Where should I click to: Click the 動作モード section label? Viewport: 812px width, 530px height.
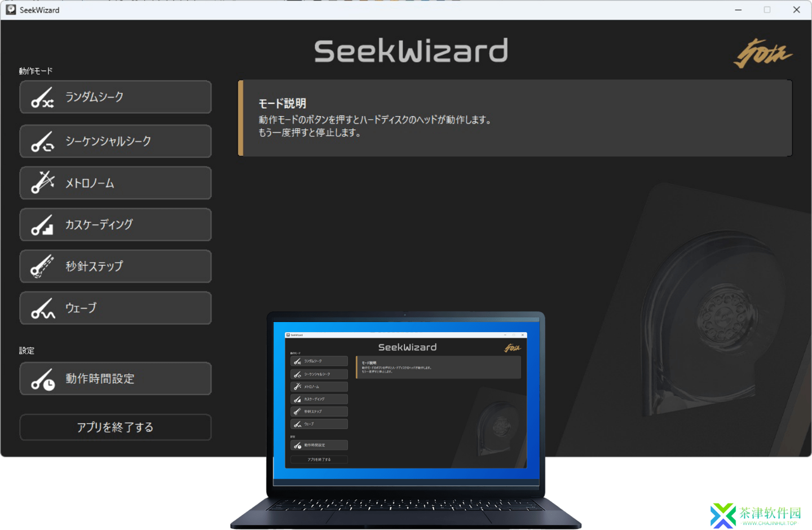(x=36, y=71)
